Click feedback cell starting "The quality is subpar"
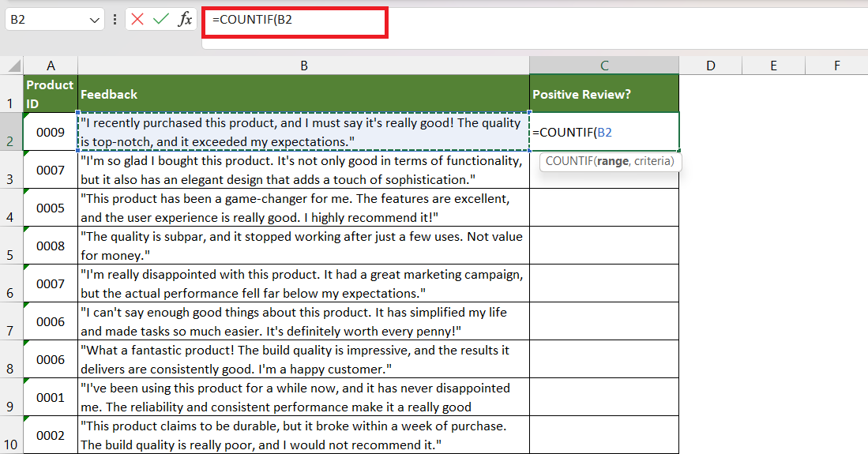This screenshot has width=868, height=454. [304, 246]
